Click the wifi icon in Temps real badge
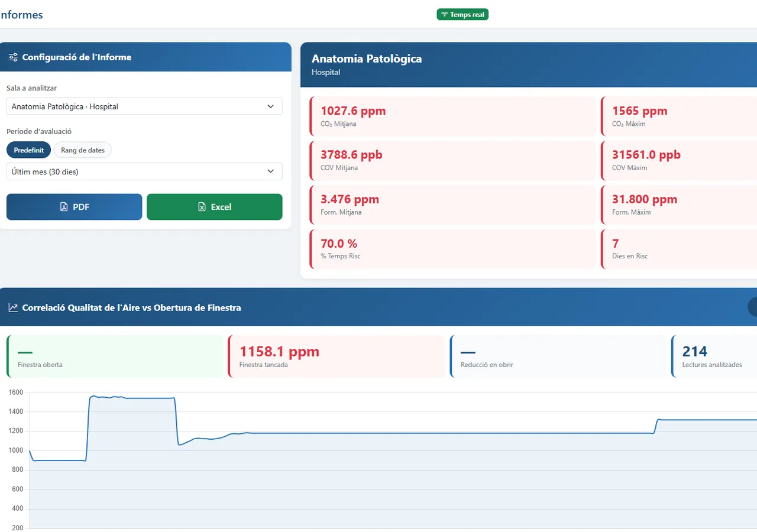757x532 pixels. pyautogui.click(x=445, y=15)
